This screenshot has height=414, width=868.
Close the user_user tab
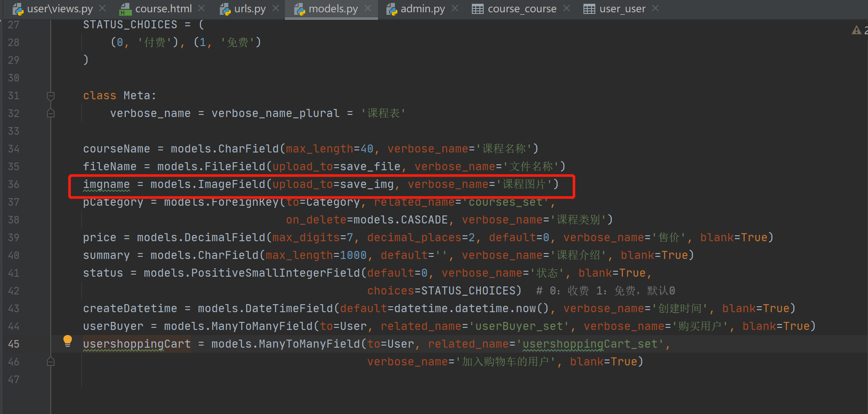tap(655, 8)
